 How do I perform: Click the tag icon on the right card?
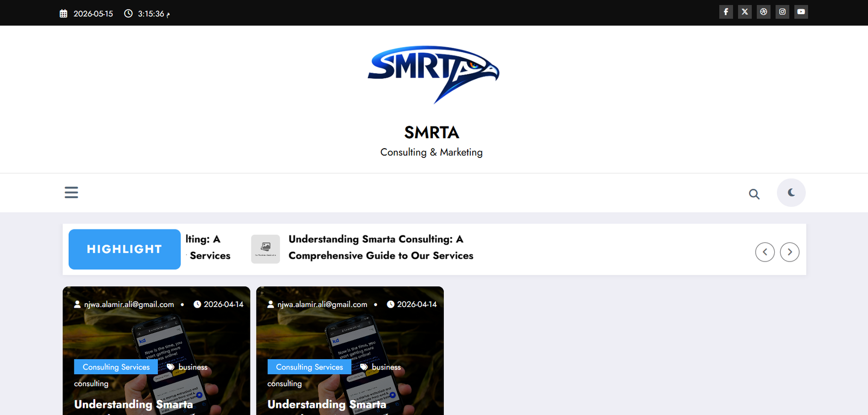364,367
